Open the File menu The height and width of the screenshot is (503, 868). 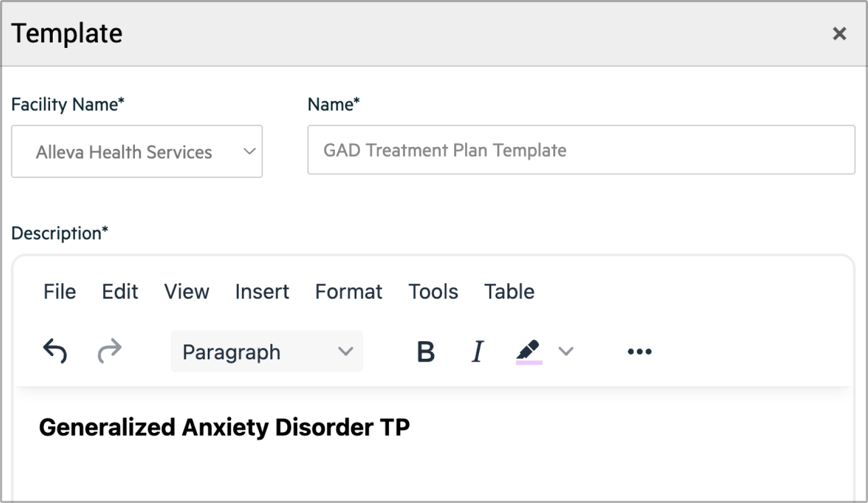59,292
